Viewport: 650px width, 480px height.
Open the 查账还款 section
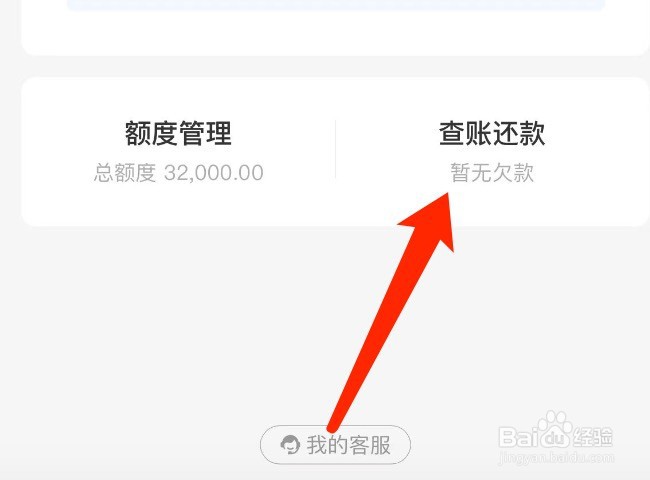click(492, 151)
